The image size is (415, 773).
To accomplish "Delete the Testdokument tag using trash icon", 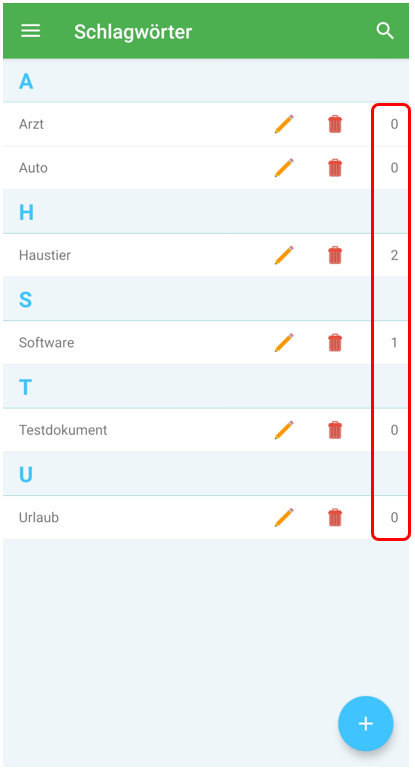I will coord(335,430).
